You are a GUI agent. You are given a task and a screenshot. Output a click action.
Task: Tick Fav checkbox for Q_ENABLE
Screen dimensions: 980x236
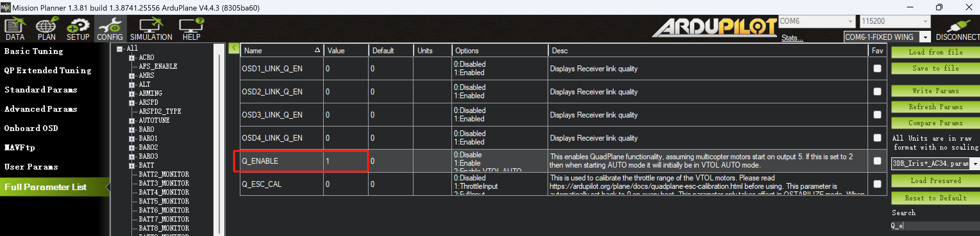pyautogui.click(x=877, y=161)
